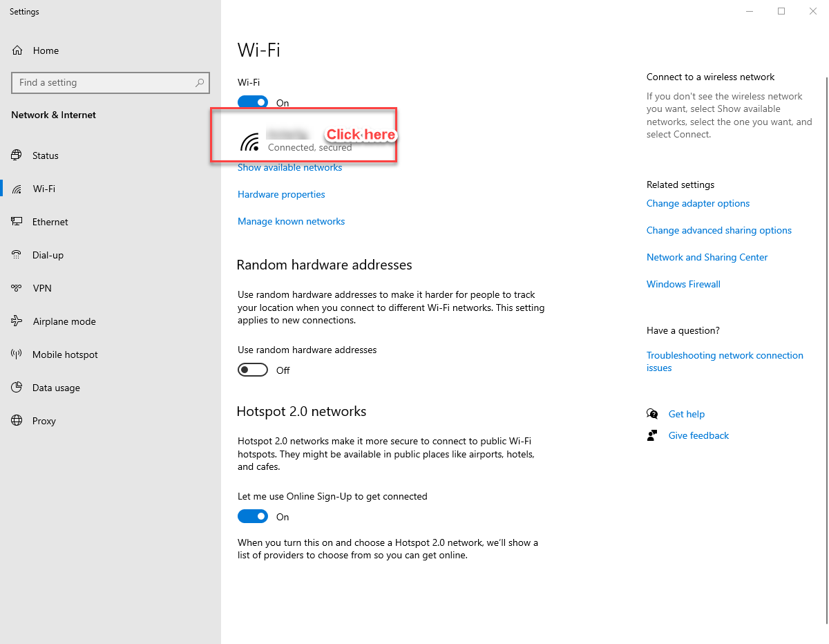This screenshot has height=644, width=829.
Task: Click the Have a question? label
Action: (x=683, y=330)
